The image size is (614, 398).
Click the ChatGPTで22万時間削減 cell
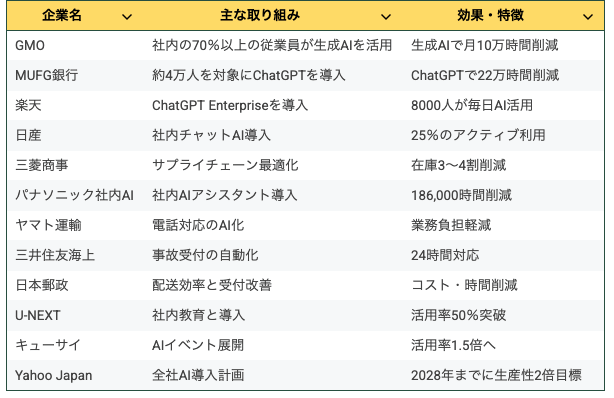(485, 75)
